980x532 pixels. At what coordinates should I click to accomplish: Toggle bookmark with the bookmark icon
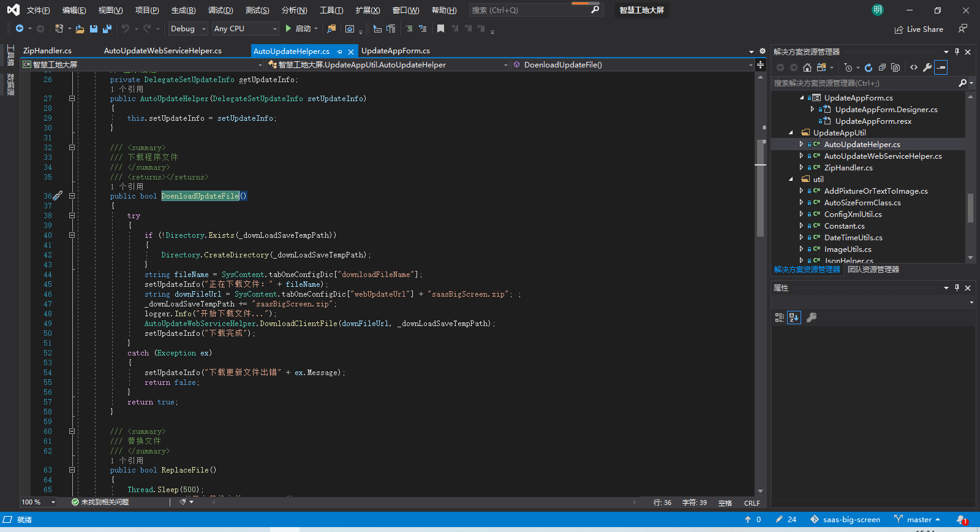pos(440,29)
